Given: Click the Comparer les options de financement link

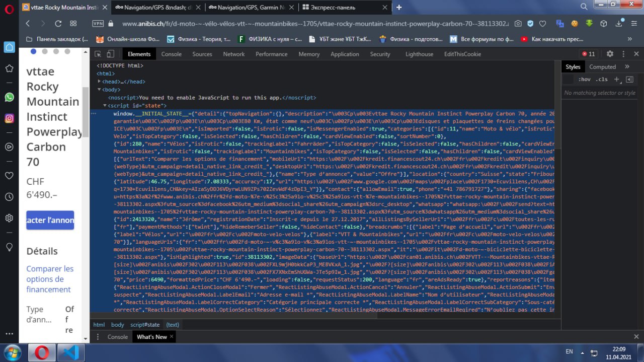Looking at the screenshot, I should pyautogui.click(x=50, y=279).
